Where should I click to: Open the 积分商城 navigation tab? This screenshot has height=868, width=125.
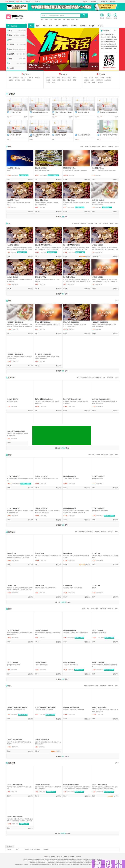[73, 26]
